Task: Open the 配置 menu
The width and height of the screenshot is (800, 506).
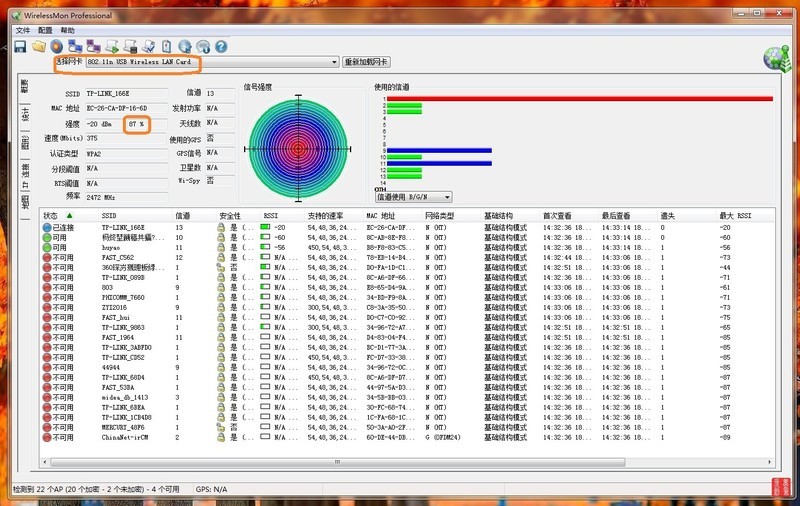Action: click(45, 31)
